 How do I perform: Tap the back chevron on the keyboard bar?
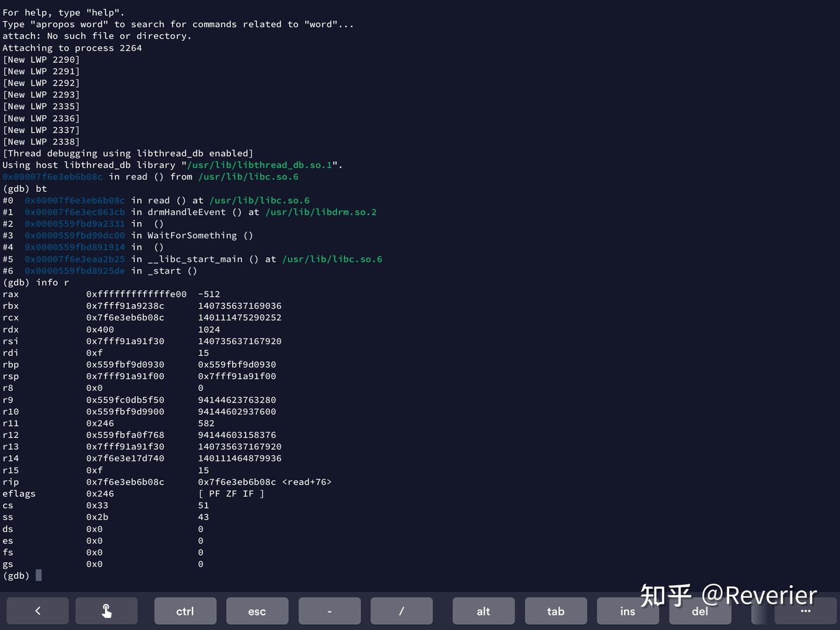pyautogui.click(x=37, y=611)
